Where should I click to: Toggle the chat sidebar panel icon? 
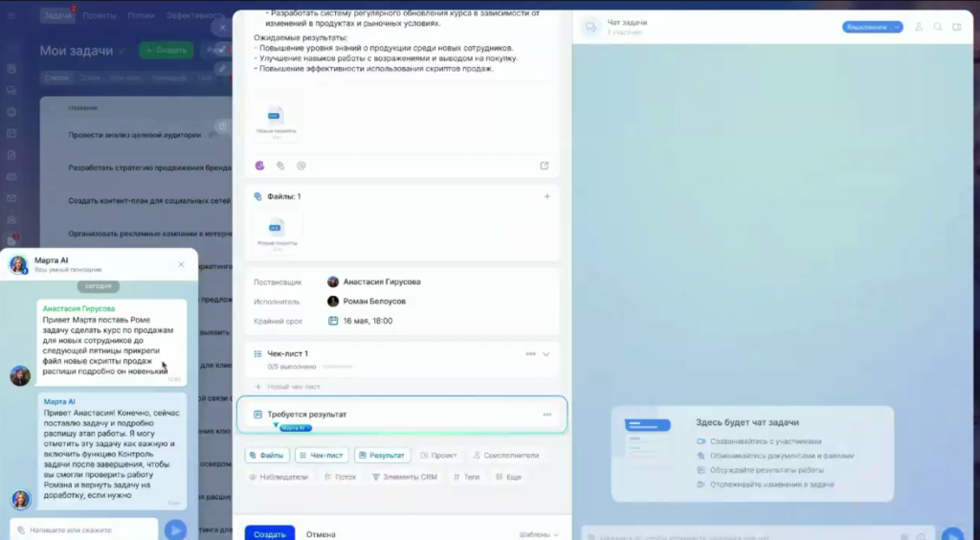[x=956, y=27]
